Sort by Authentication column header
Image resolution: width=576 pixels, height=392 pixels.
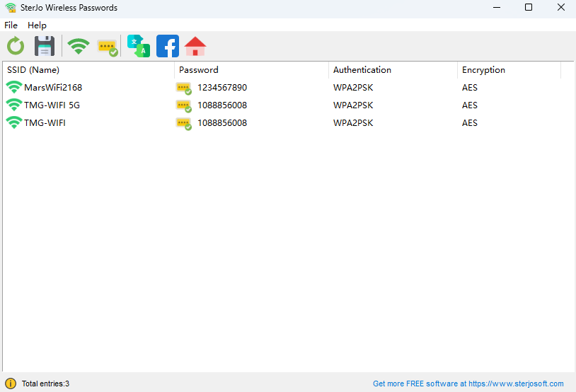pos(393,70)
